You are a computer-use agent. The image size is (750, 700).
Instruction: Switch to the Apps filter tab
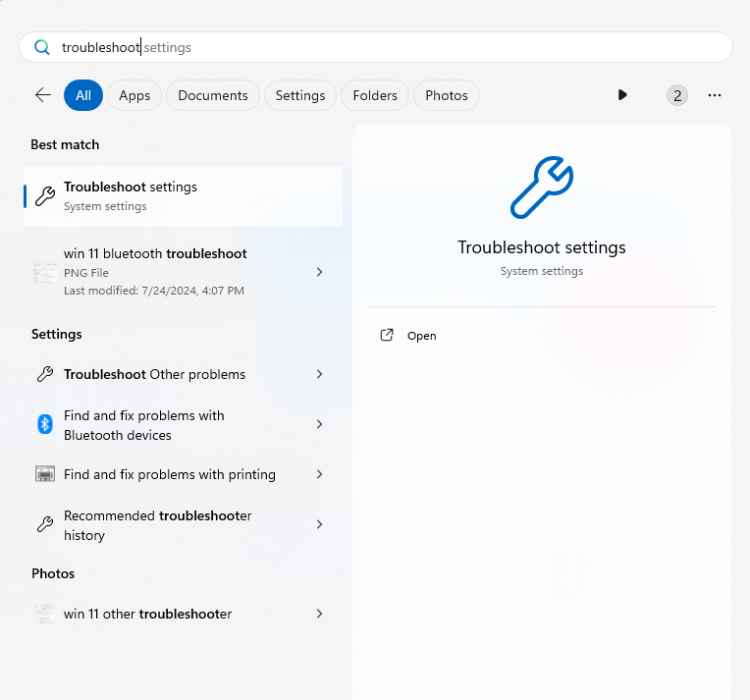click(134, 95)
